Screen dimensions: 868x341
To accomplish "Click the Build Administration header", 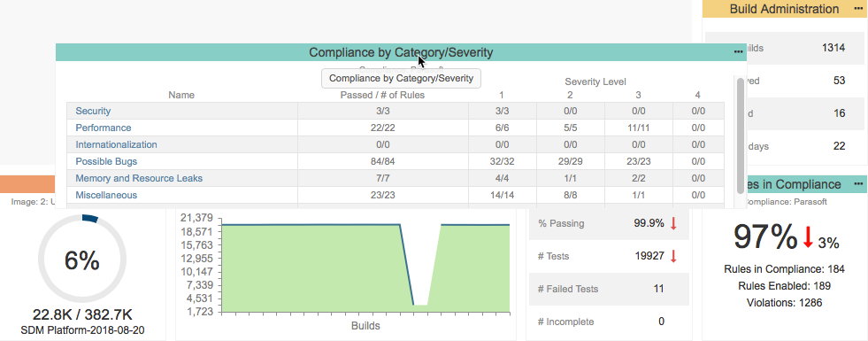I will pos(785,9).
